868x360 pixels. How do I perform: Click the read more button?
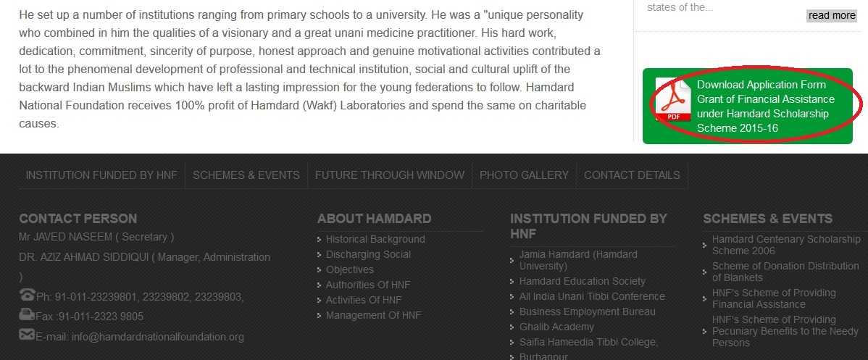[x=832, y=15]
